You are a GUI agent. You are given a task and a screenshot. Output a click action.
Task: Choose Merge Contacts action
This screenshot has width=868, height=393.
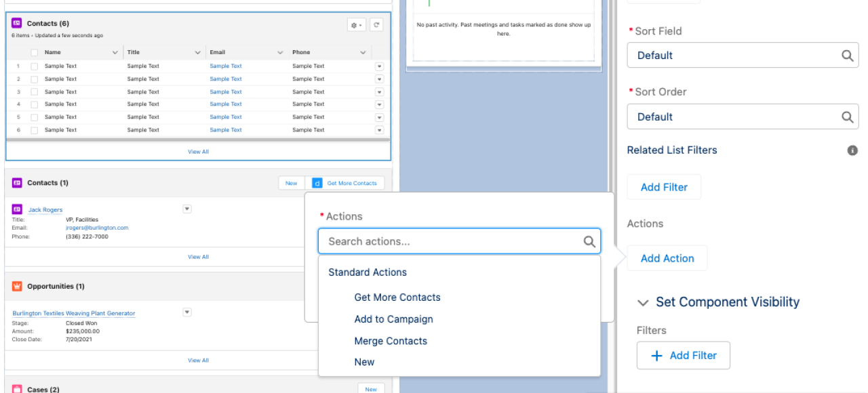coord(391,341)
